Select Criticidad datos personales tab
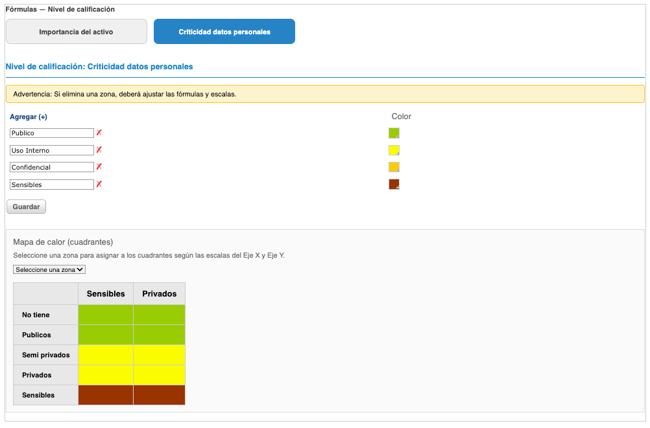 224,32
